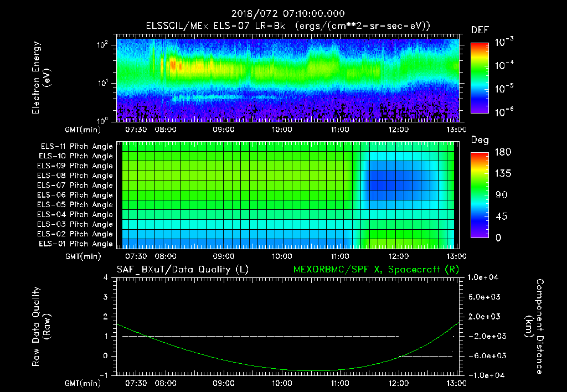Select the ELS-05 Pitch Angle row label
The width and height of the screenshot is (567, 392).
(75, 205)
